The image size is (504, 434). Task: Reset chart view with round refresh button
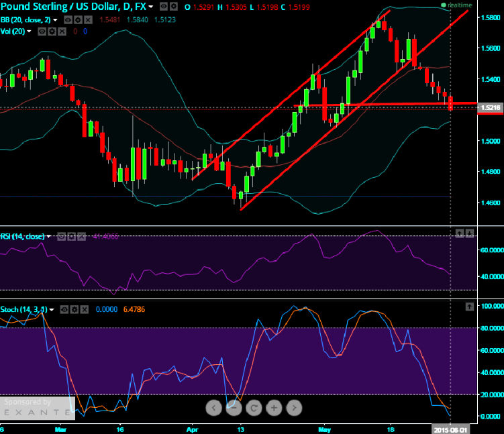coord(254,408)
